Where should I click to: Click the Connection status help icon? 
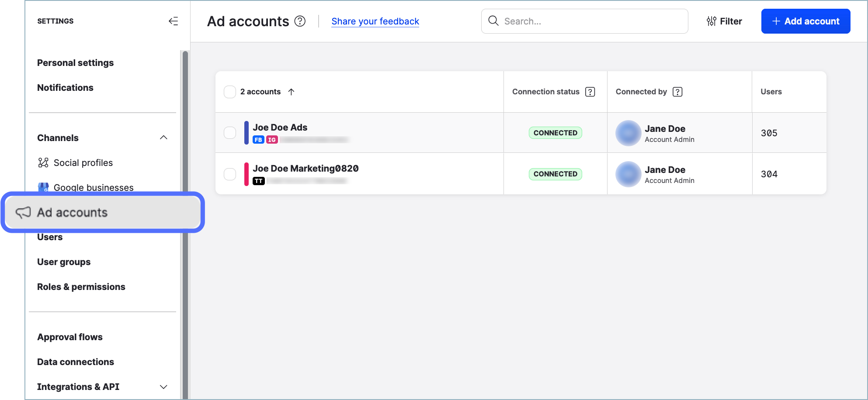pyautogui.click(x=590, y=92)
